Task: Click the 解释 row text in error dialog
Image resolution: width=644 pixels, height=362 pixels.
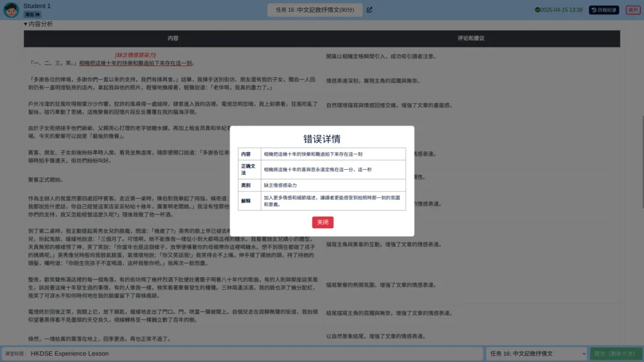Action: point(332,201)
